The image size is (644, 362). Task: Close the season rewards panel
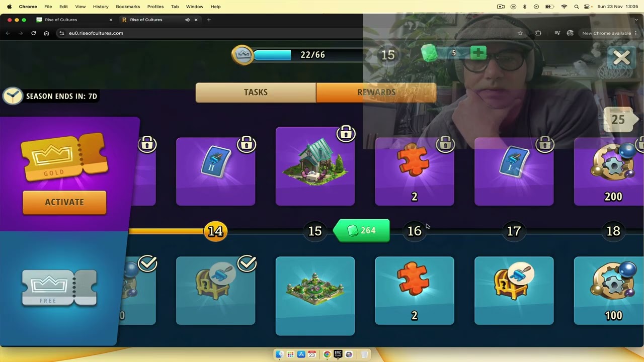(621, 58)
